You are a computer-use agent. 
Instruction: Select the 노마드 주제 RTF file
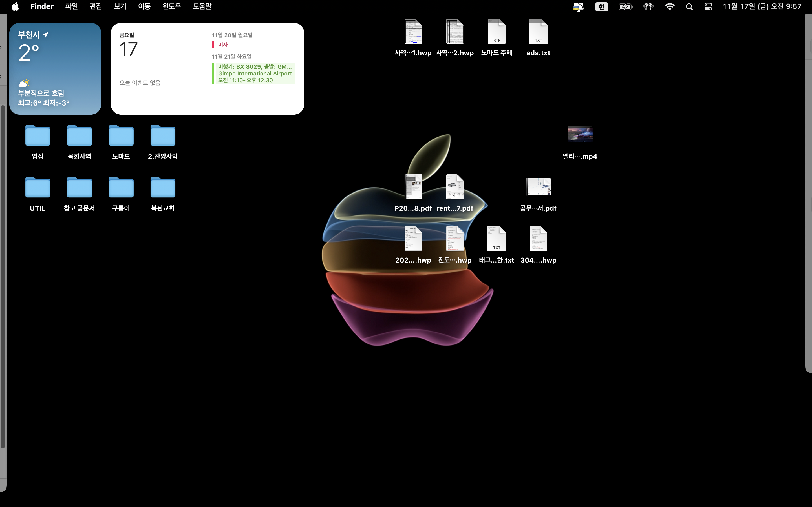click(x=497, y=32)
